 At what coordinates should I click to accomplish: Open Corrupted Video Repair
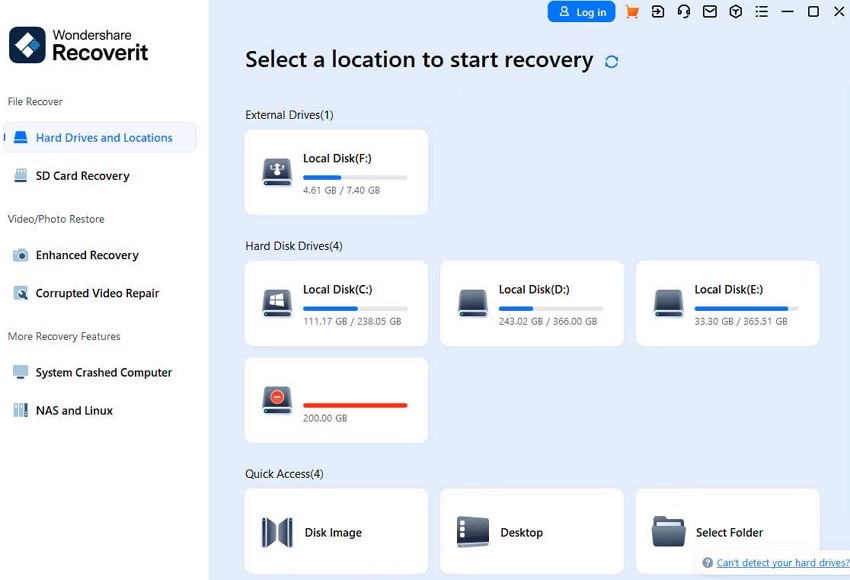(96, 293)
